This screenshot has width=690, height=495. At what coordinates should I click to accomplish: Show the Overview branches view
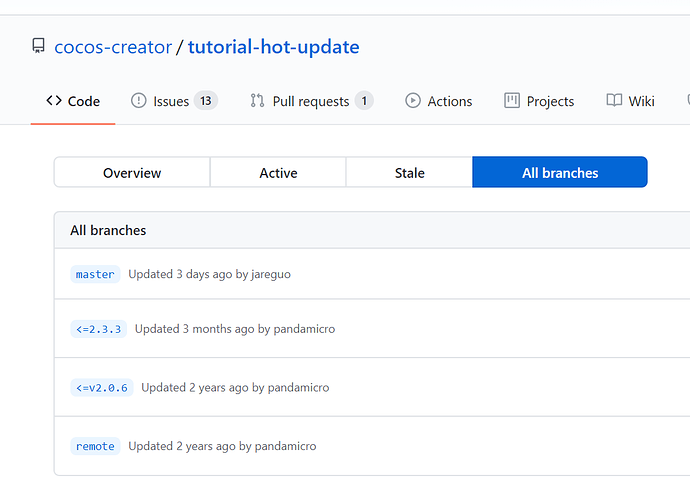[132, 173]
